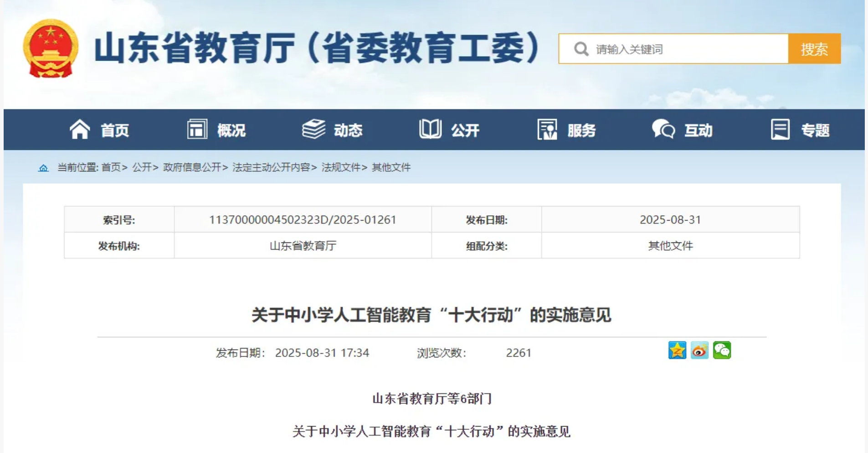
Task: Share to QZone via star icon
Action: (677, 350)
